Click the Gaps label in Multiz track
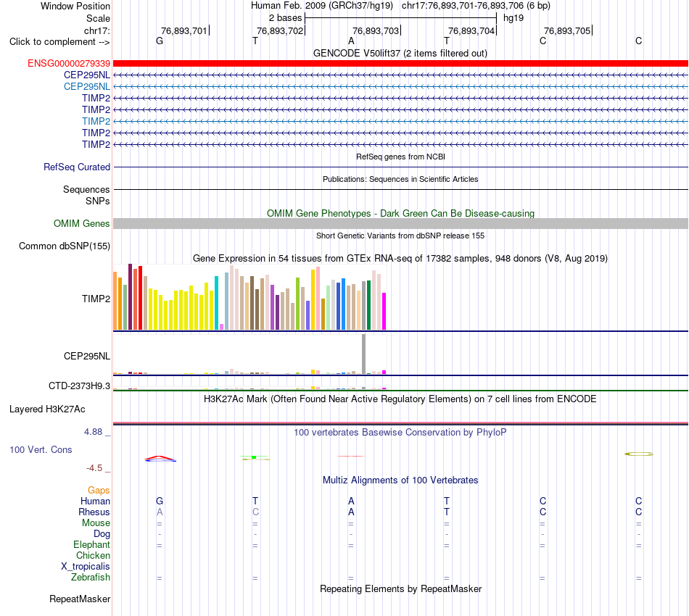 point(99,490)
